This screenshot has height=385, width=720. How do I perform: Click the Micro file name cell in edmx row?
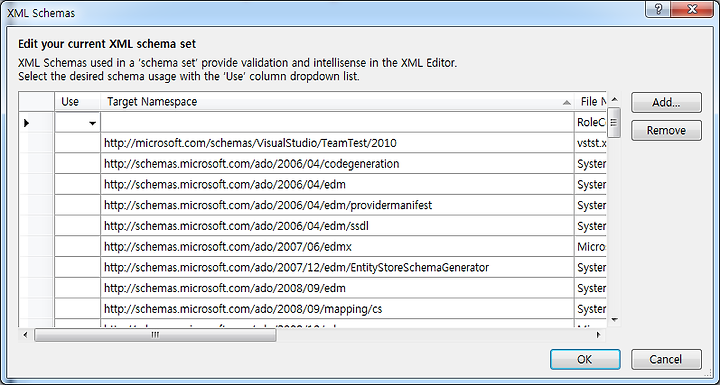click(591, 247)
